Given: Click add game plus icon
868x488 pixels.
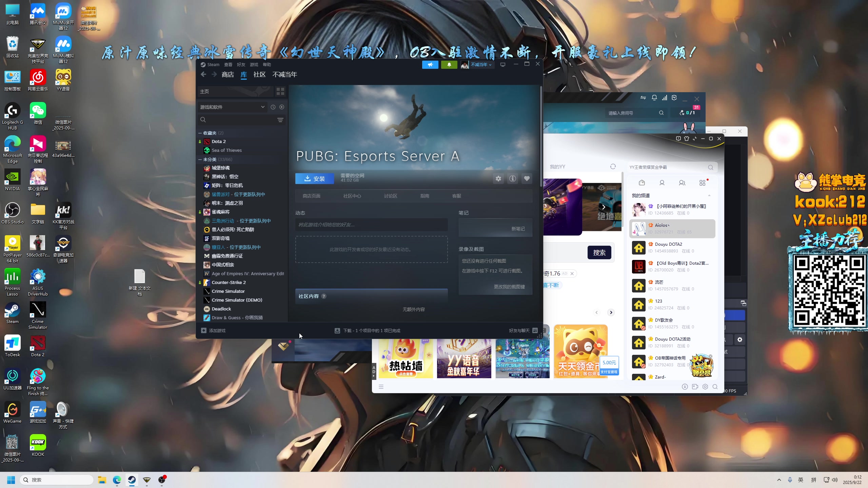Looking at the screenshot, I should (x=204, y=330).
